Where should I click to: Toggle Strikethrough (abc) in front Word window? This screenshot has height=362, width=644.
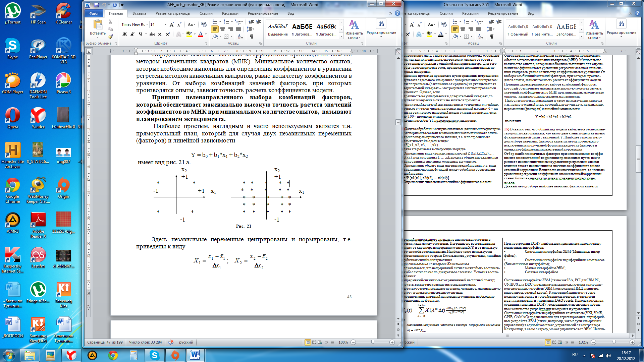tap(152, 34)
